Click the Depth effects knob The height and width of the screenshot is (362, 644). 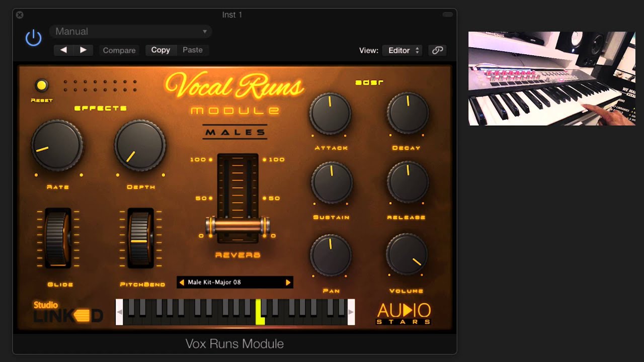(x=140, y=145)
